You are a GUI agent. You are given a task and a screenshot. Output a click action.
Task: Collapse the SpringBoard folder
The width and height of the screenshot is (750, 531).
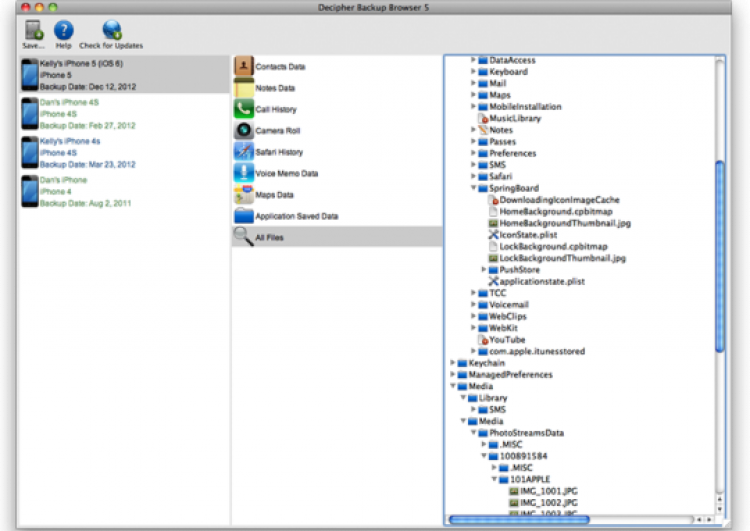(473, 188)
